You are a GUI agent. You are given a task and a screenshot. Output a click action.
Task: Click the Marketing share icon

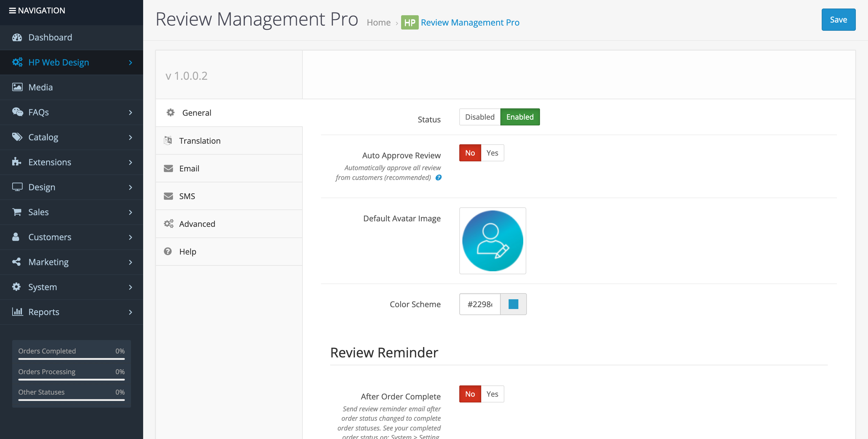[x=16, y=262]
